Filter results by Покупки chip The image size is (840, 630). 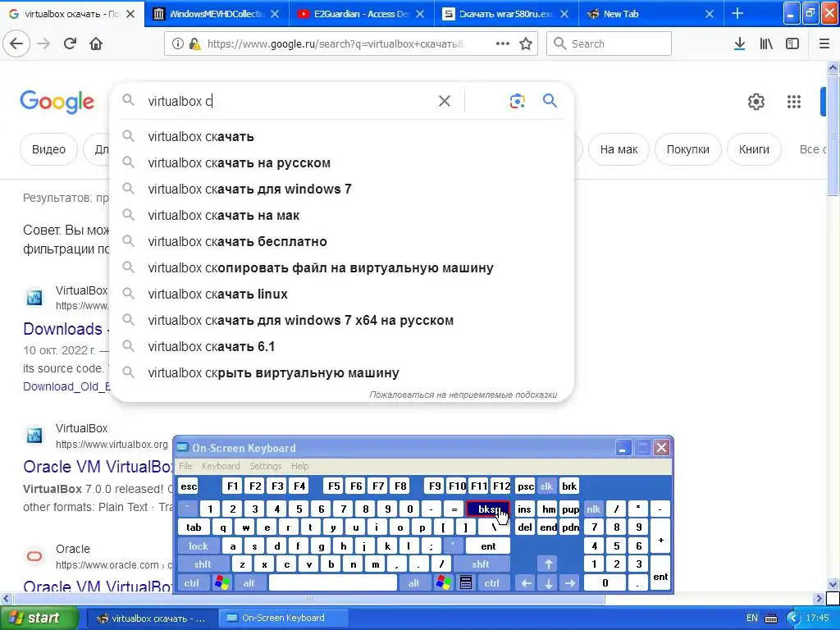[688, 149]
